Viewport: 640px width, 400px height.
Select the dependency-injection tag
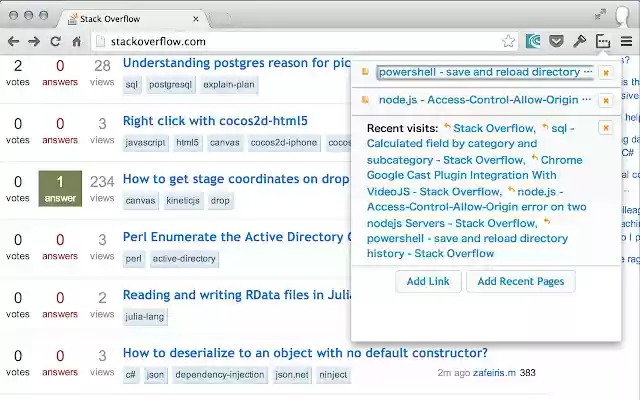(220, 375)
